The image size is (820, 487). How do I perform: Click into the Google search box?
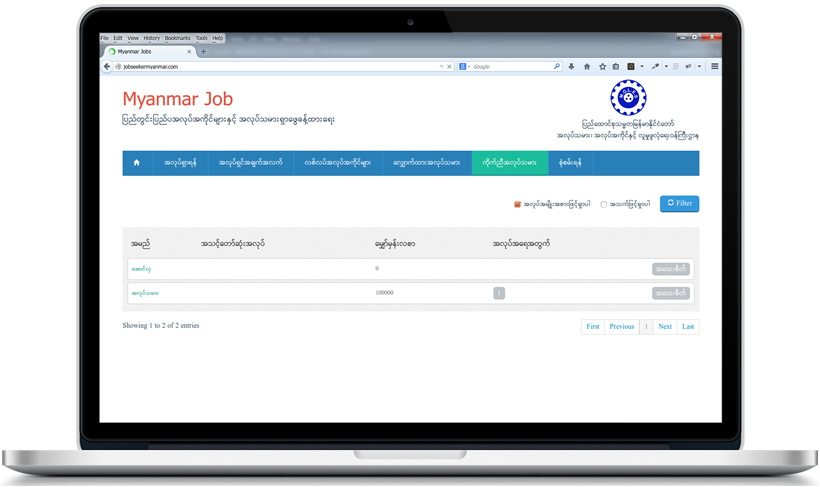click(511, 66)
